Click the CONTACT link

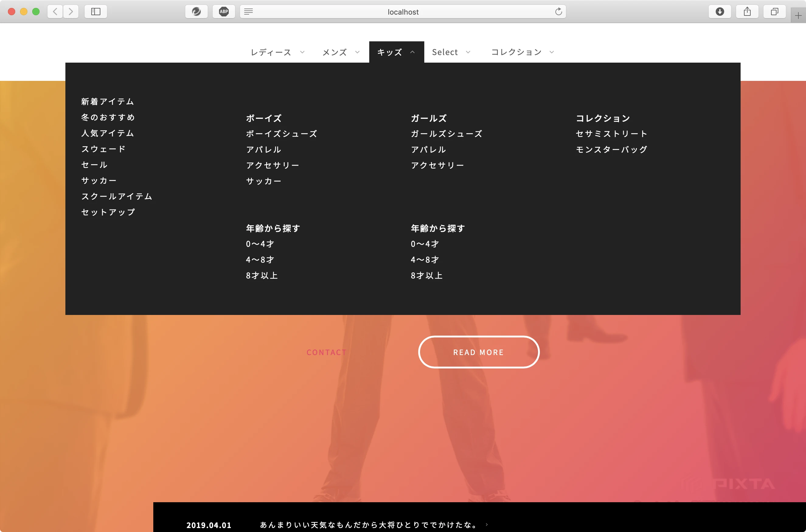(x=327, y=351)
